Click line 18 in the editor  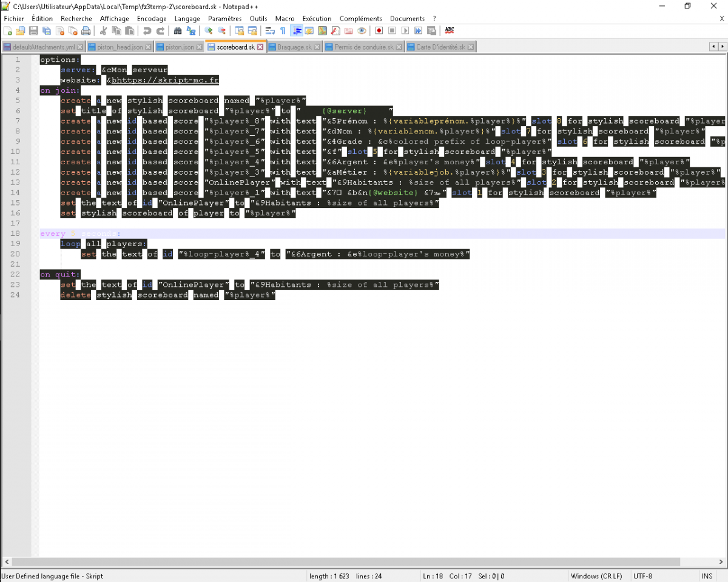243,233
